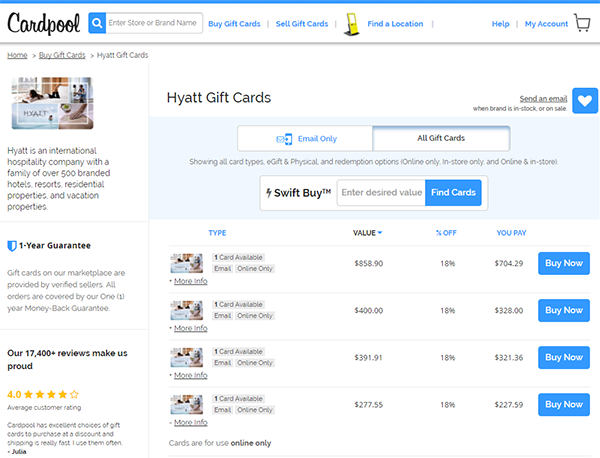Click the card thumbnail for the $277.55 row
The image size is (600, 458).
[187, 404]
